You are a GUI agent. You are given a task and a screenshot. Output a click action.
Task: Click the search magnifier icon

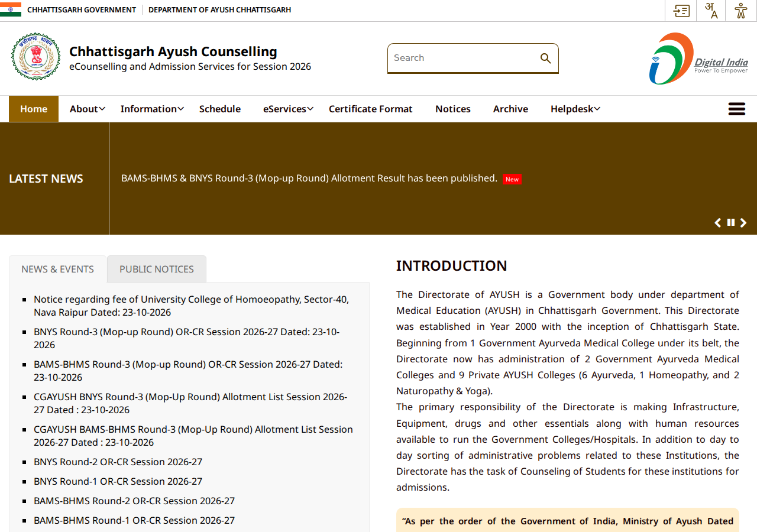[545, 58]
